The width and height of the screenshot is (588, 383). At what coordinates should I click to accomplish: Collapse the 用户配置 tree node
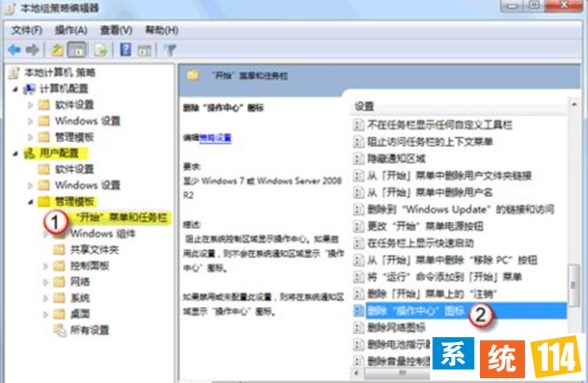point(15,153)
